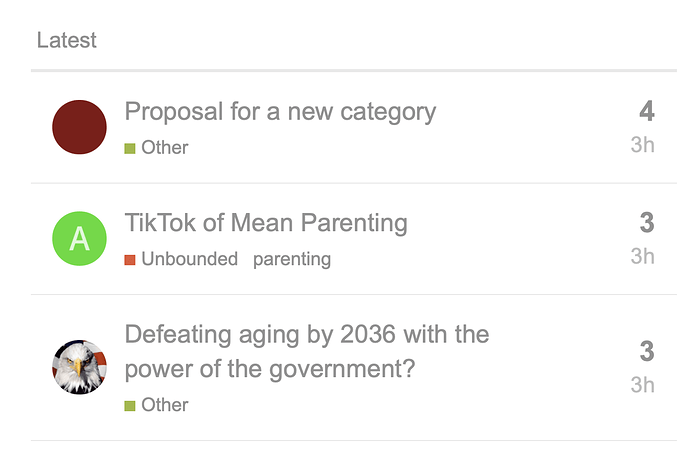690x450 pixels.
Task: Click the 3h timestamp on Defeating aging topic
Action: click(642, 385)
